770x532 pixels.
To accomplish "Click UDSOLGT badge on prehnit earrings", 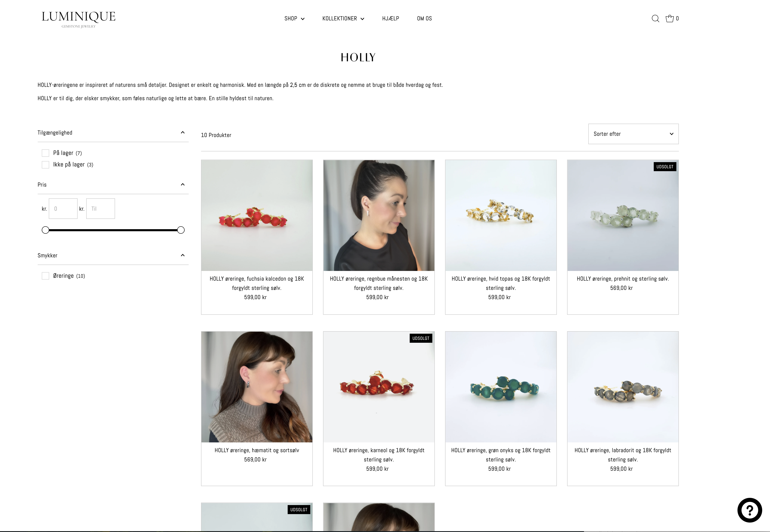I will pos(665,167).
